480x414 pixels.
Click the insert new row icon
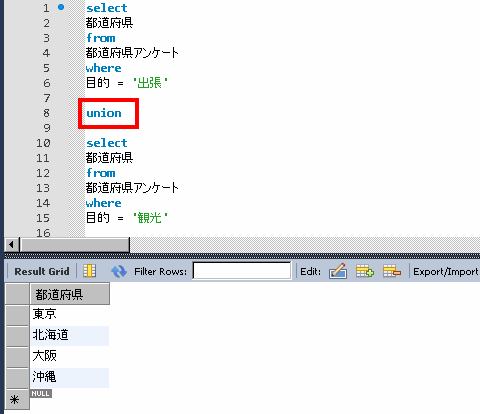365,271
